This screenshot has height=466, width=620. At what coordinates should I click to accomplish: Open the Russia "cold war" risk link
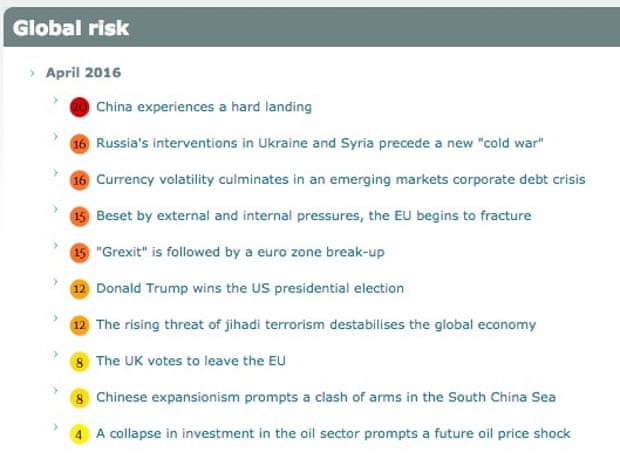click(319, 143)
